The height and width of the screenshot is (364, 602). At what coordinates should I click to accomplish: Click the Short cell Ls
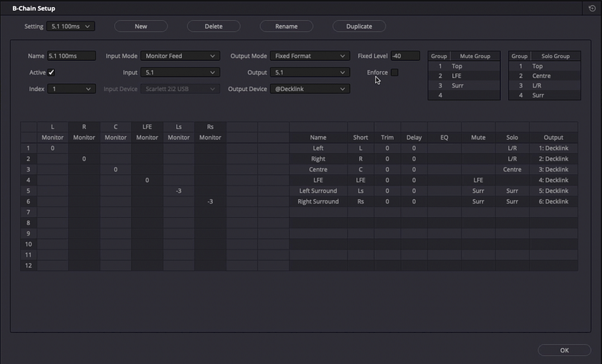(360, 191)
